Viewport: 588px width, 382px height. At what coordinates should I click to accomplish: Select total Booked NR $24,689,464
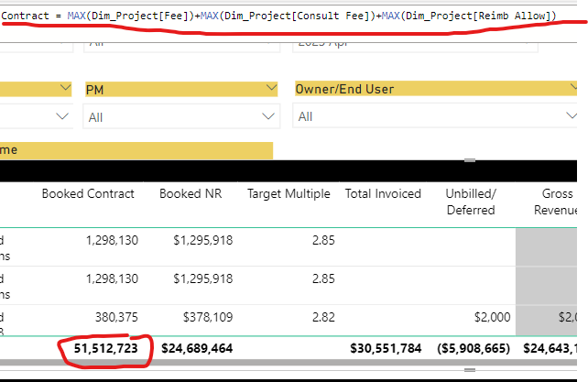tap(197, 349)
